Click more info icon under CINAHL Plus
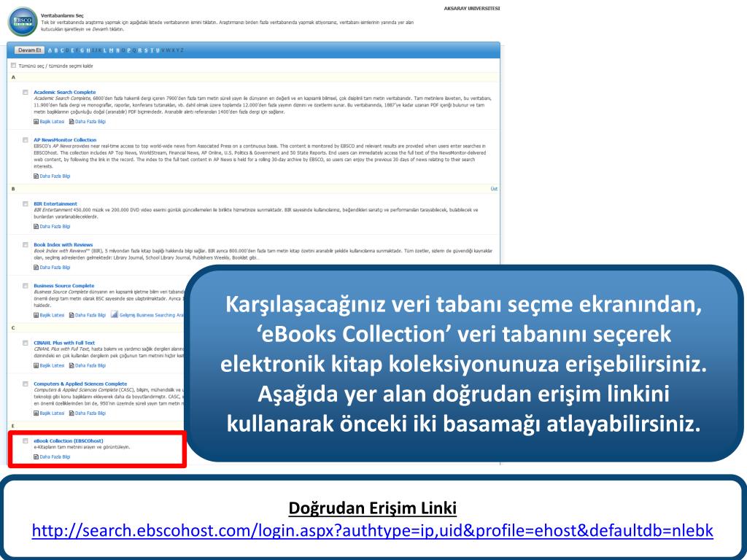The image size is (747, 560). pos(71,366)
